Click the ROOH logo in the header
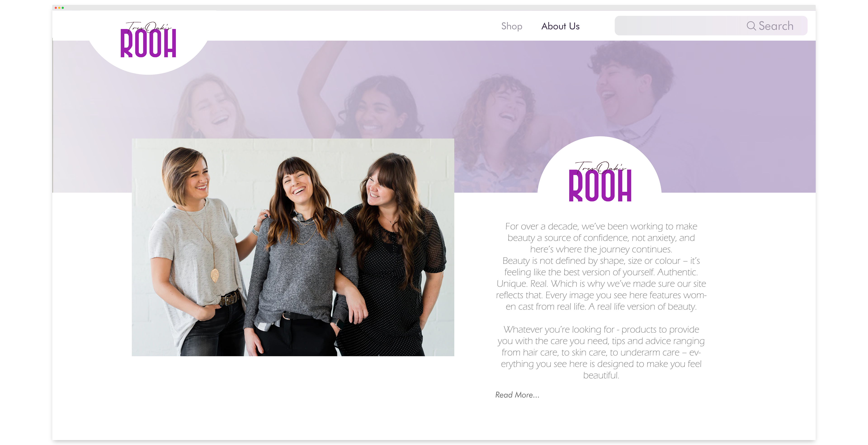This screenshot has height=445, width=868. (x=148, y=40)
